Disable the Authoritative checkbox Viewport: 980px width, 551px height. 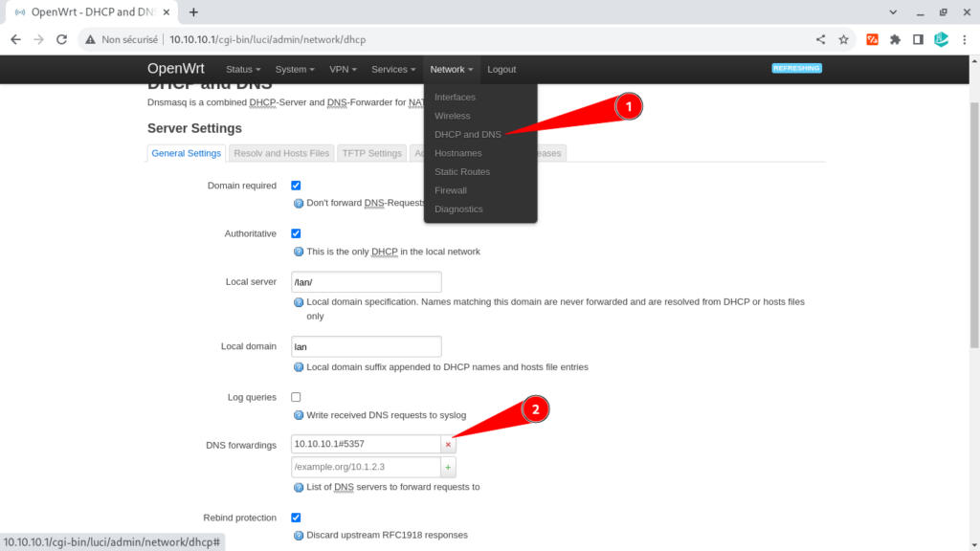tap(296, 233)
